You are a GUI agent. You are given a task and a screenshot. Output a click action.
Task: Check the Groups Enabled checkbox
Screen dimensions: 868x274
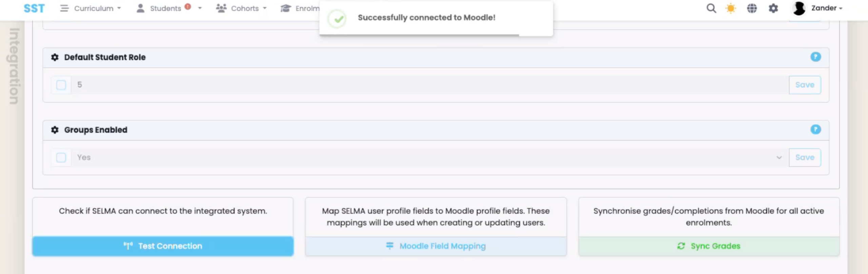(x=61, y=157)
